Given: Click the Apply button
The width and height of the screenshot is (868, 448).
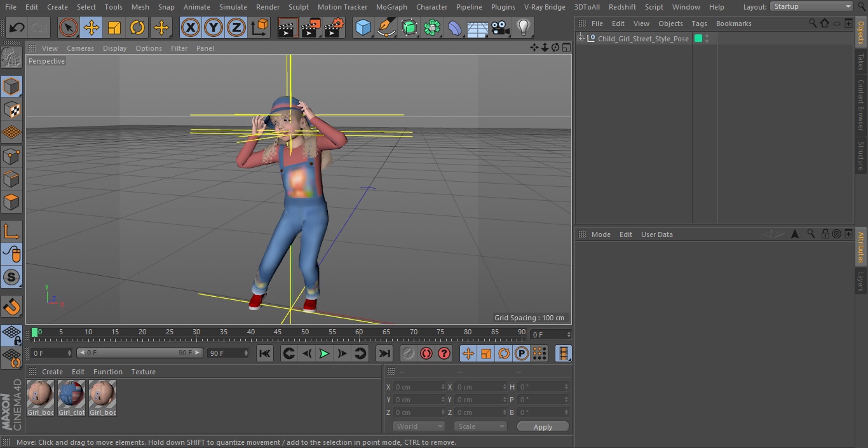Looking at the screenshot, I should point(543,426).
